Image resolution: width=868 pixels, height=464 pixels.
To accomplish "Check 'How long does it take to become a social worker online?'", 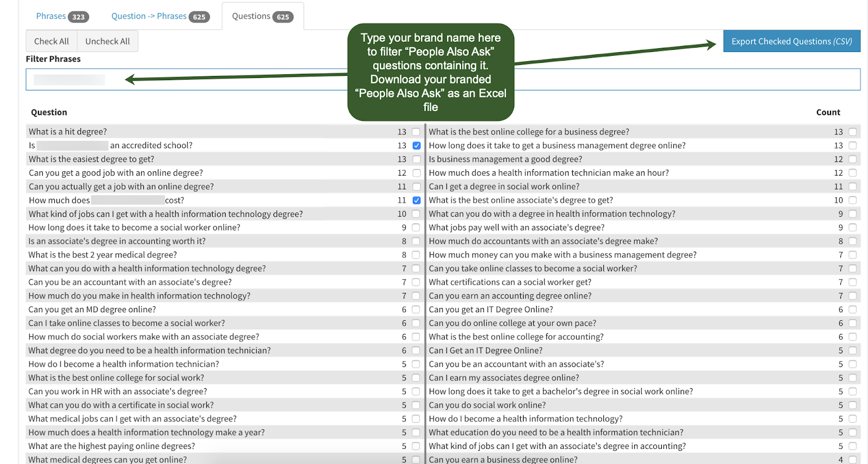I will point(416,228).
